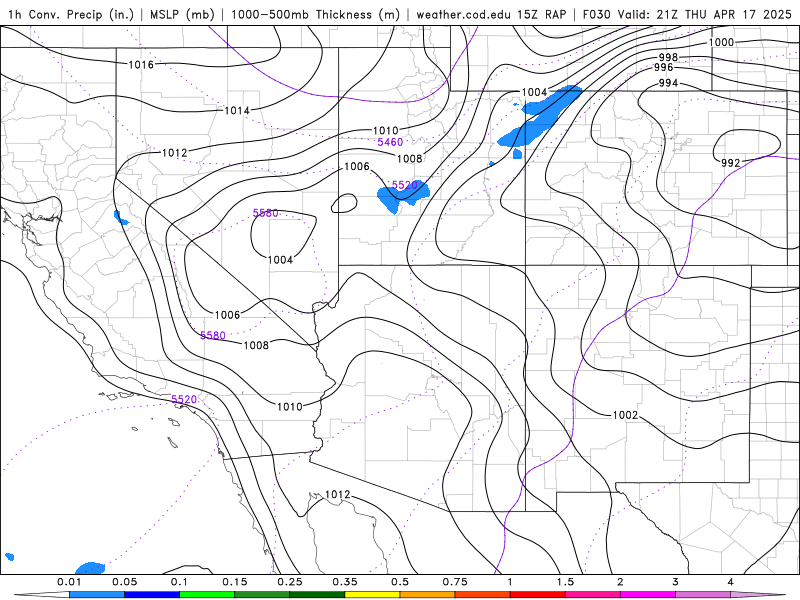
Task: Select the yellow 0.35–0.5 legend swatch
Action: (x=372, y=595)
